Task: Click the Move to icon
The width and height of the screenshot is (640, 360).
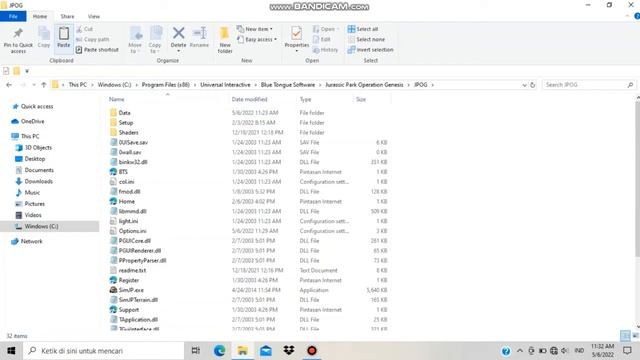Action: [136, 33]
